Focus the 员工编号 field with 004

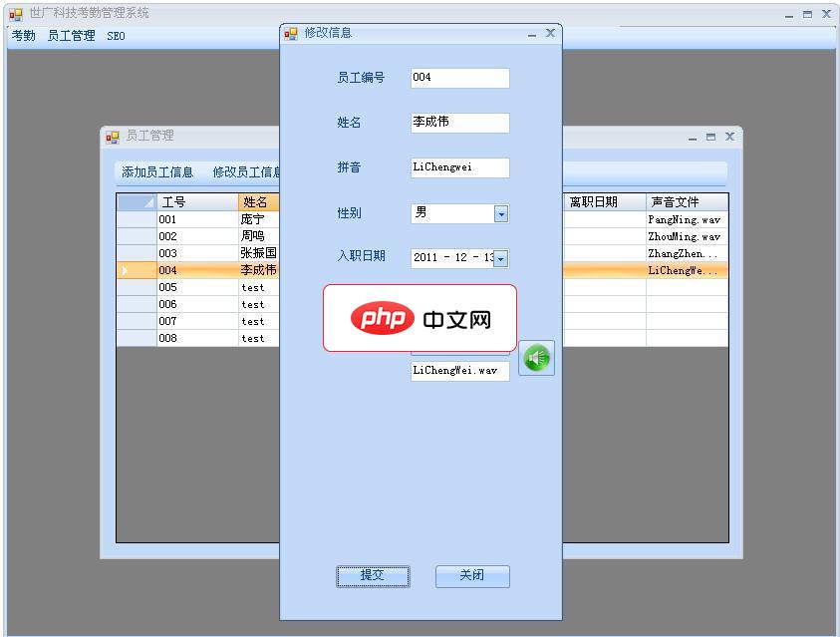point(460,78)
